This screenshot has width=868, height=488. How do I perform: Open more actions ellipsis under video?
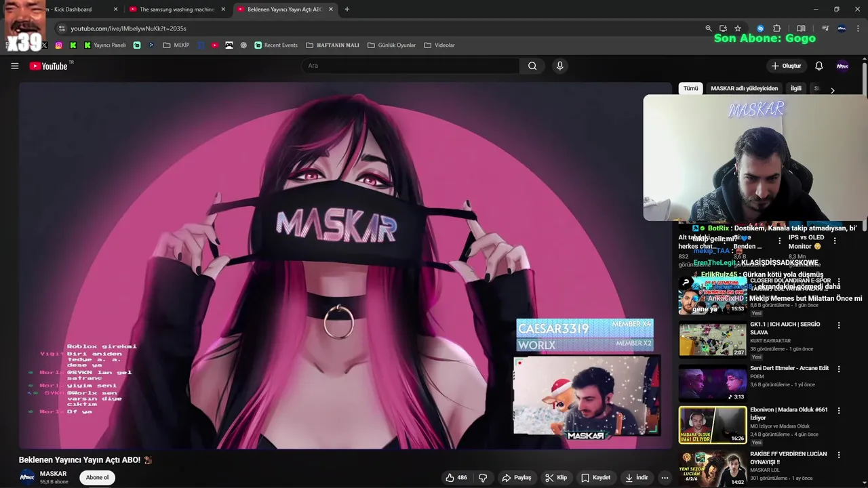[665, 478]
